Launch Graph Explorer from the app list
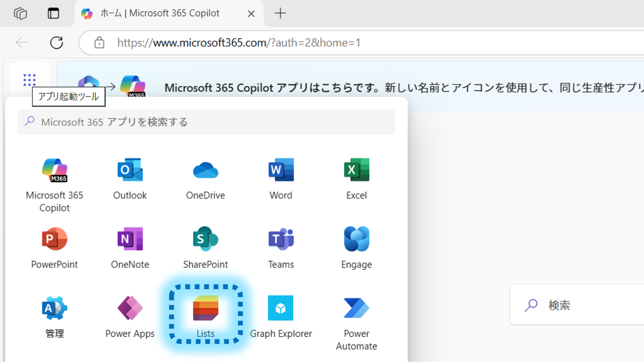This screenshot has width=644, height=363. click(x=281, y=317)
